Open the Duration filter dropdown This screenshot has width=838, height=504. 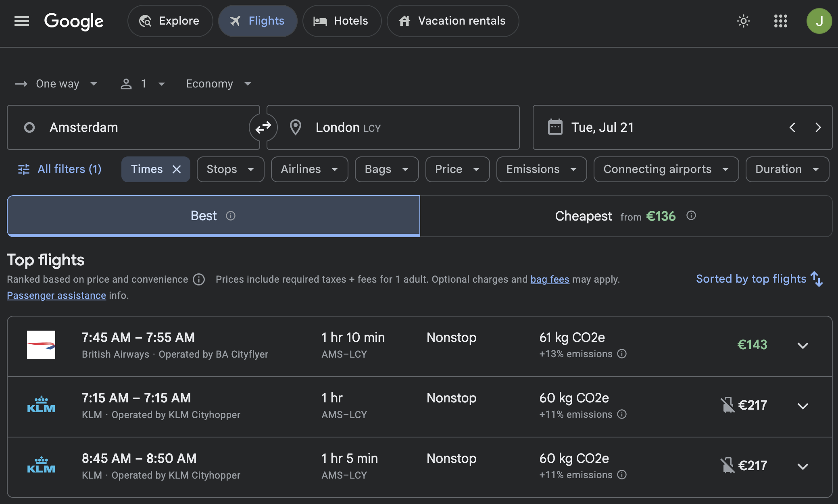pyautogui.click(x=787, y=169)
